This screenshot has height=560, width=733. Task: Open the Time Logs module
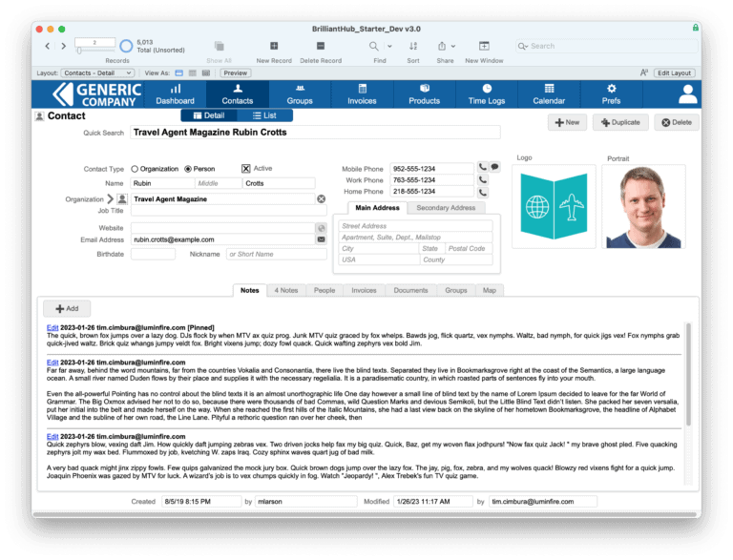(487, 93)
